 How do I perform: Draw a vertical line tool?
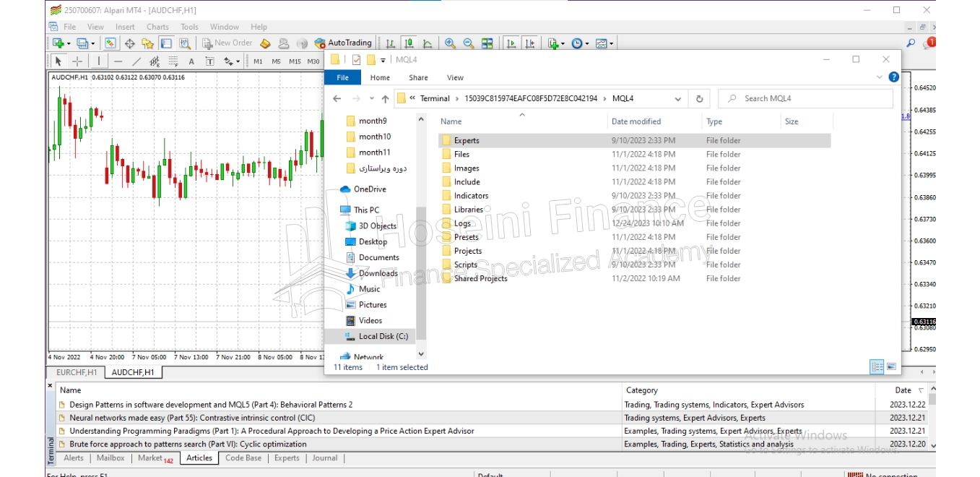point(99,61)
